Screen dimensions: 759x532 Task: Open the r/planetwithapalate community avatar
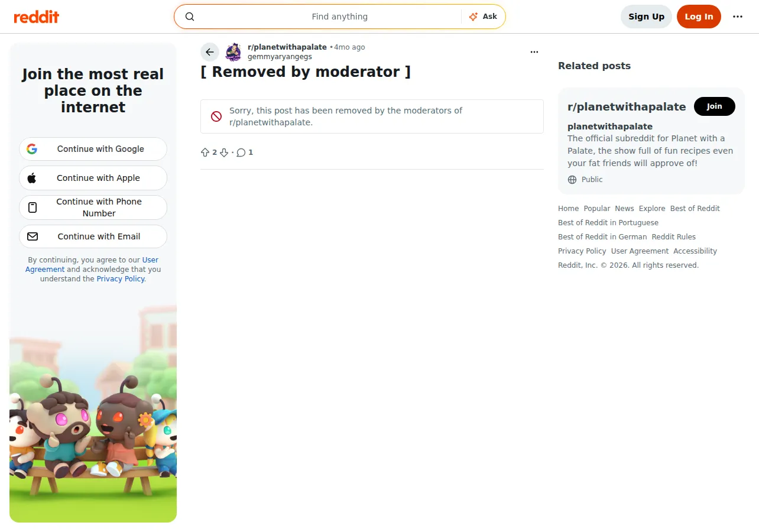click(x=233, y=52)
